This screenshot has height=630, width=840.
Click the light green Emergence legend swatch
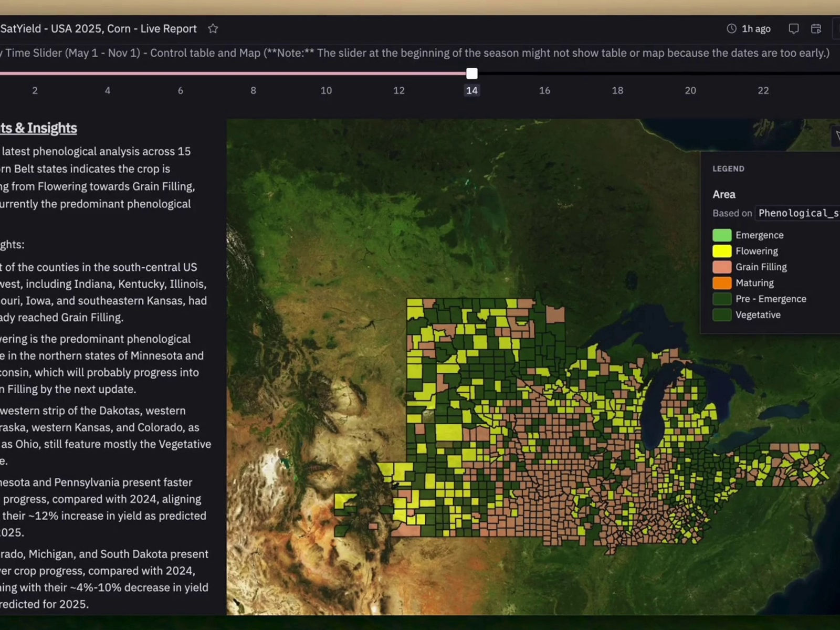click(x=722, y=235)
